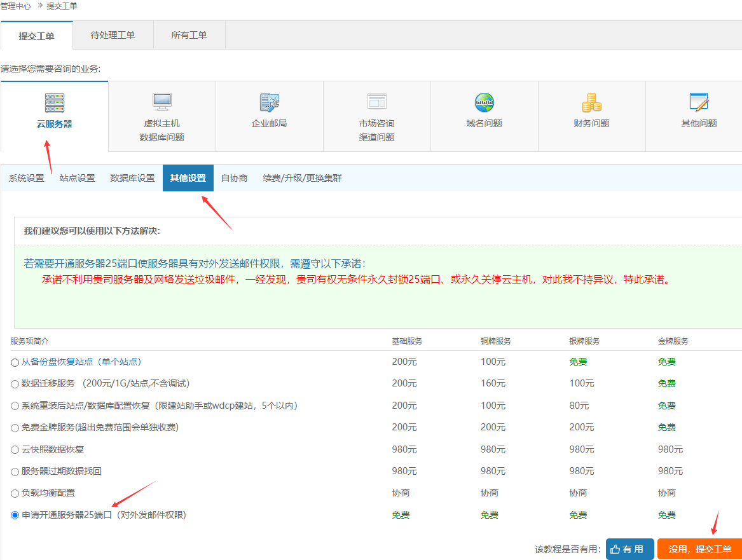Open the market consultation window icon
The image size is (742, 560).
(x=376, y=102)
